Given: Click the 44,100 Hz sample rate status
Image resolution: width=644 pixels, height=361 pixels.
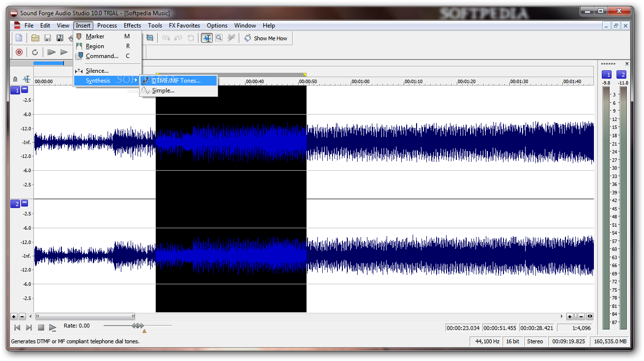Looking at the screenshot, I should pyautogui.click(x=486, y=341).
